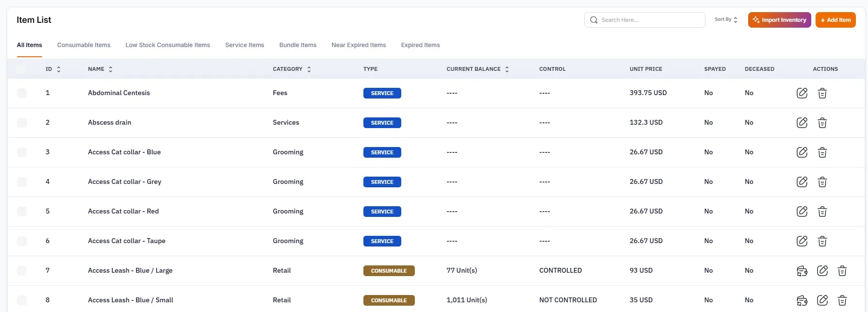This screenshot has width=868, height=312.
Task: Click the 93 USD unit price
Action: pos(641,270)
